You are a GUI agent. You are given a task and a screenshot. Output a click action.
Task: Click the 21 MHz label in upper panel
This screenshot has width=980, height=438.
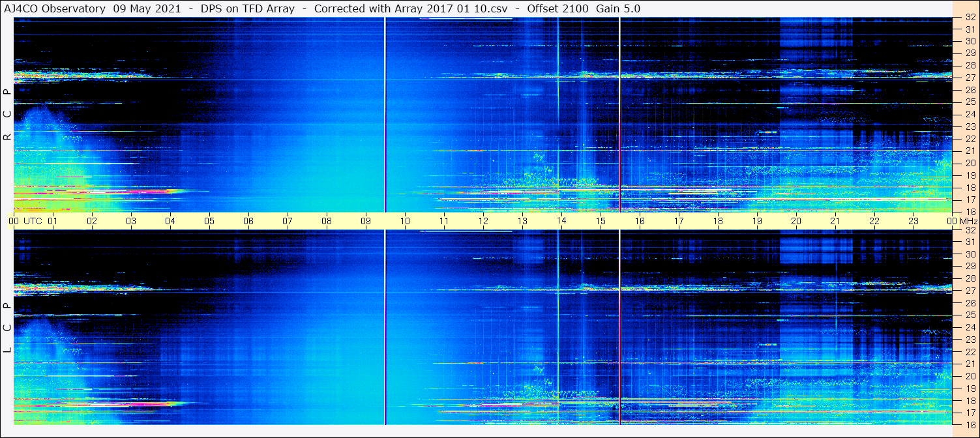pyautogui.click(x=970, y=151)
